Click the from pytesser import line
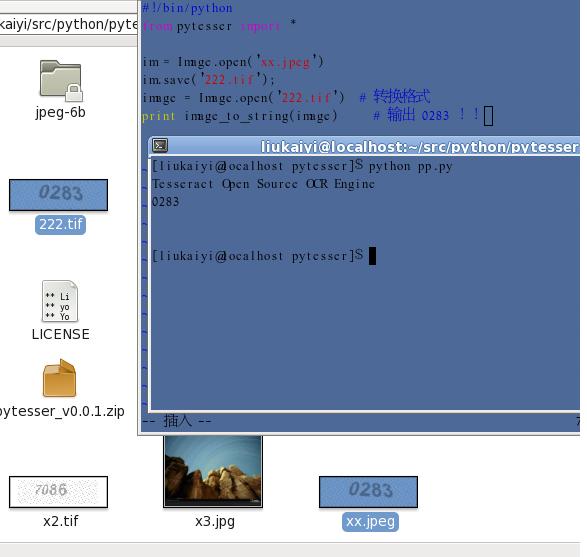This screenshot has width=587, height=557. (219, 26)
